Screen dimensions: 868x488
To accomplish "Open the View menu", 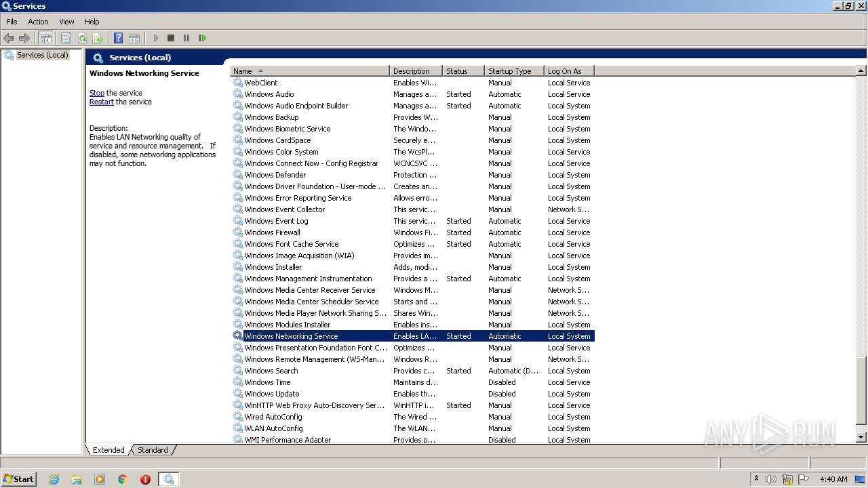I will click(66, 22).
